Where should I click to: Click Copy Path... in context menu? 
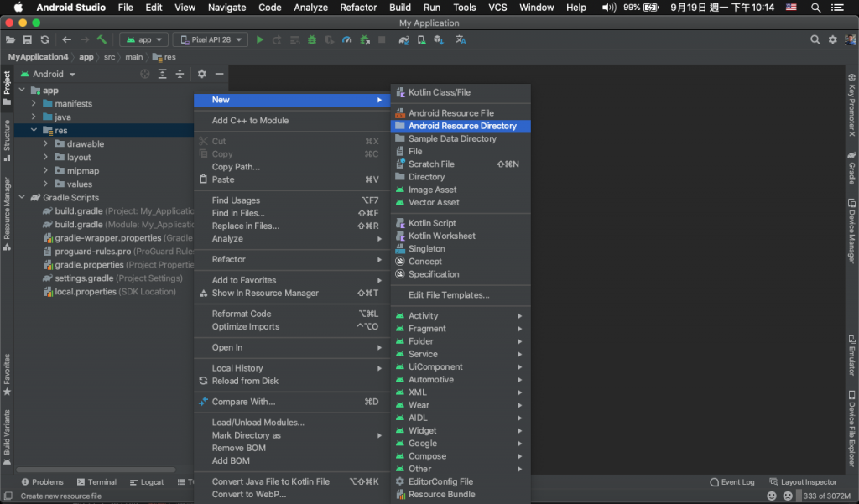291,167
